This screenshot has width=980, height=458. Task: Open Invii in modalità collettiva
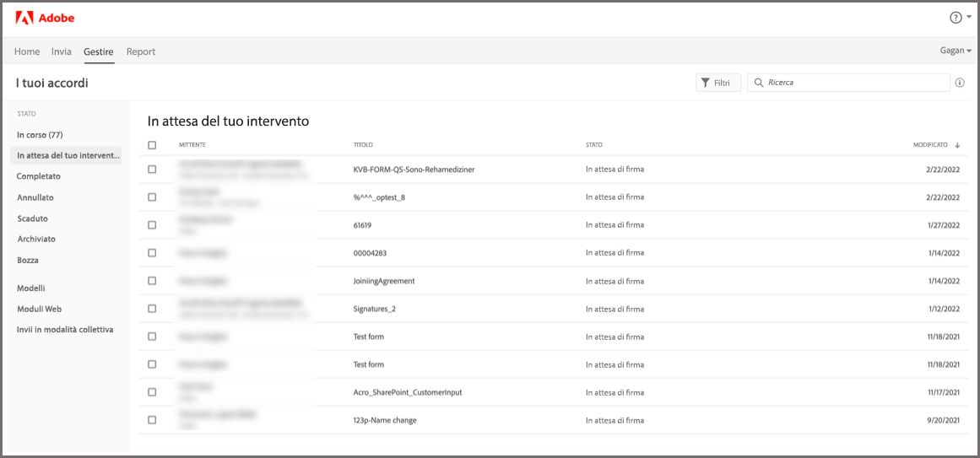(x=65, y=329)
